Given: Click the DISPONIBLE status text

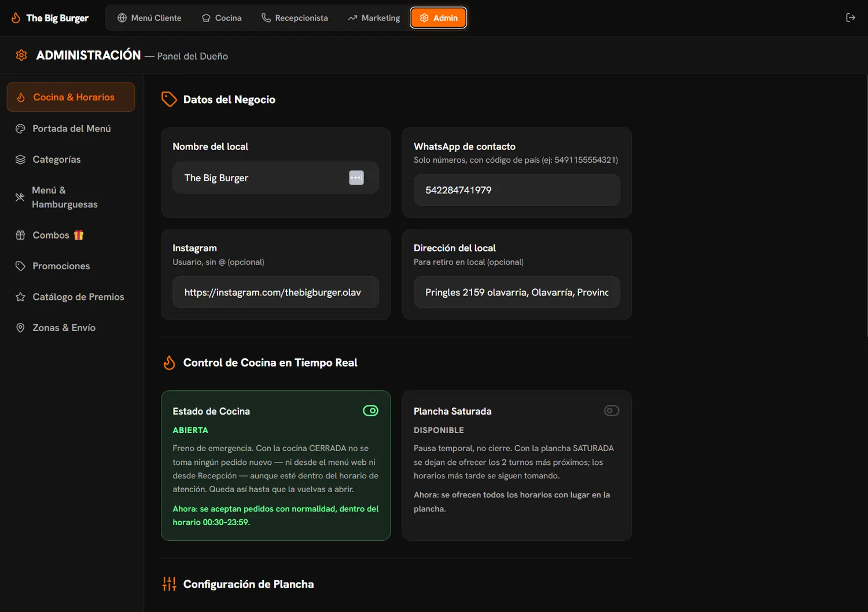Looking at the screenshot, I should 439,430.
